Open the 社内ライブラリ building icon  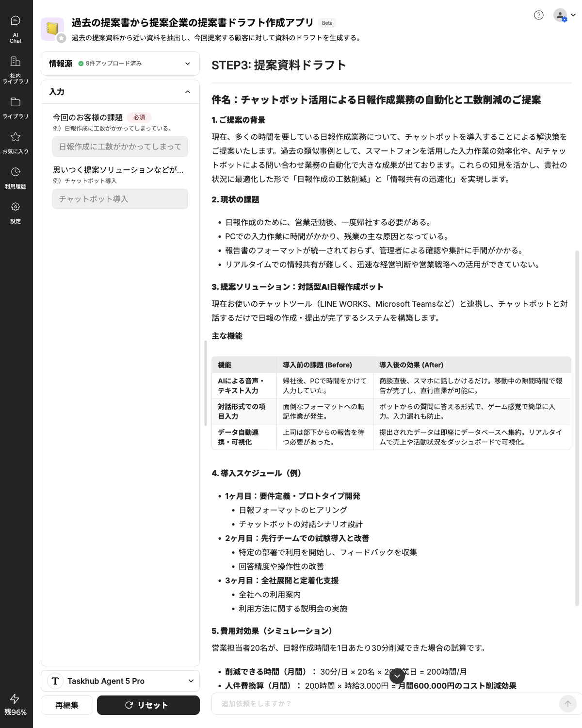click(x=16, y=69)
